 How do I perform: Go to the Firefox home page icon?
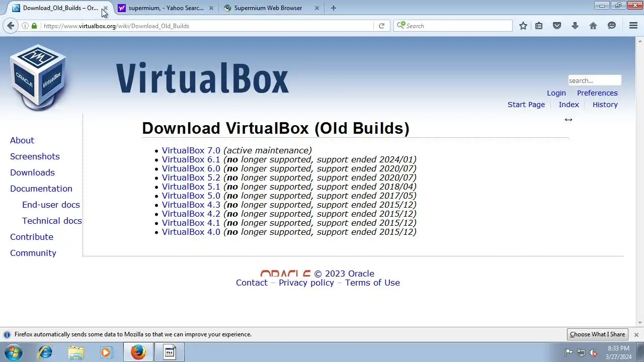(593, 26)
